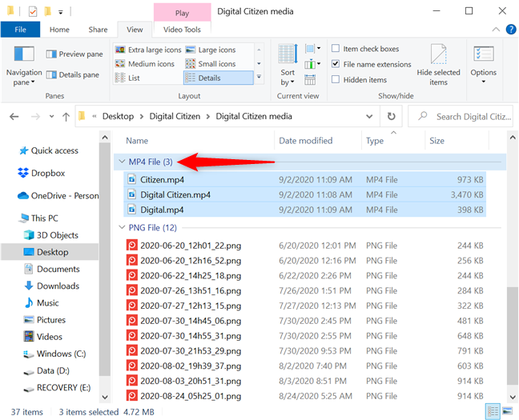Screen dimensions: 519x420
Task: Select the View ribbon tab
Action: point(135,30)
